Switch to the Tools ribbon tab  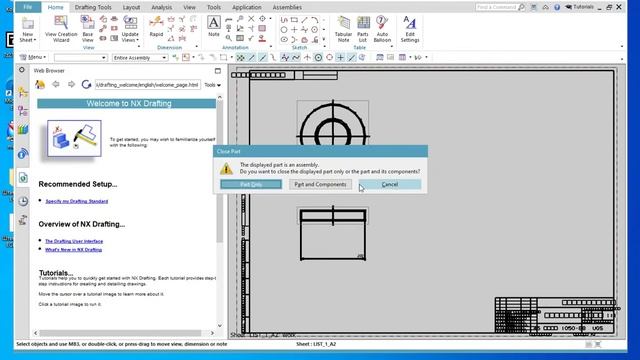[x=213, y=7]
